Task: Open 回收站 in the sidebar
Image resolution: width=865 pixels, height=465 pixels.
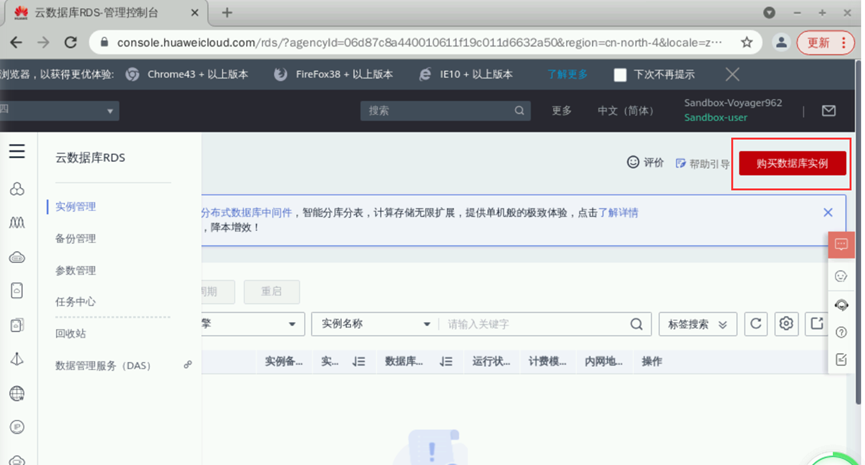Action: 71,334
